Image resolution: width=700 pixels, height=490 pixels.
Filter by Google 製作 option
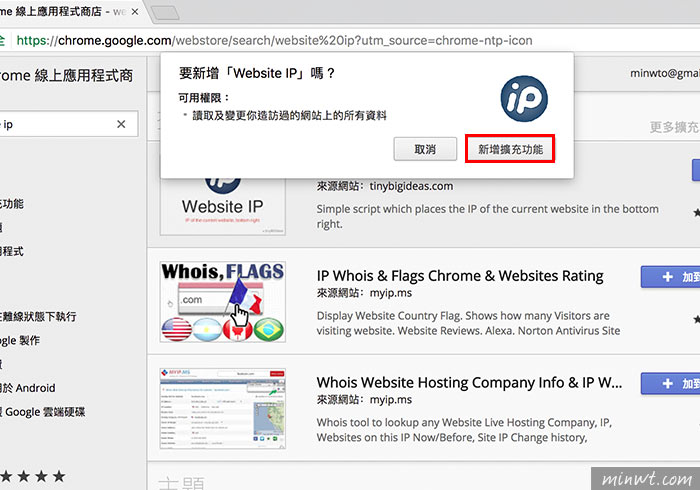coord(20,341)
